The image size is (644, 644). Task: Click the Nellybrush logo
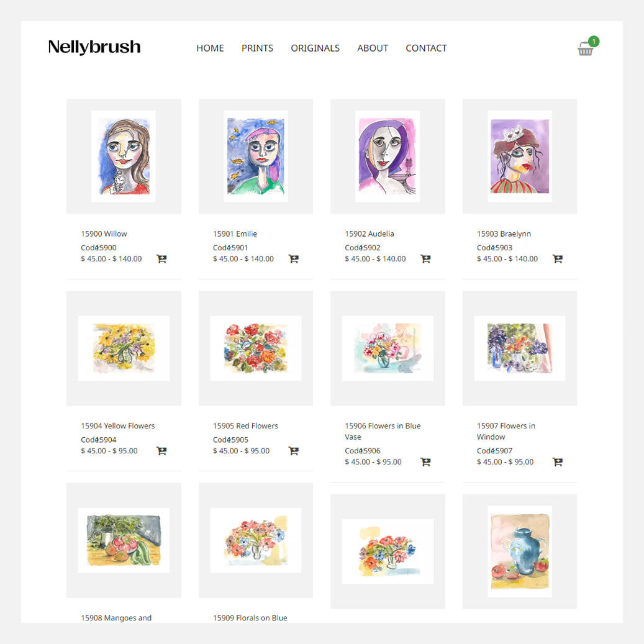[x=94, y=47]
